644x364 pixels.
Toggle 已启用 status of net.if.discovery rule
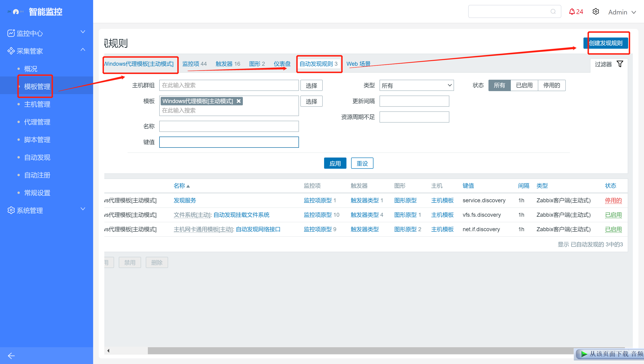(613, 229)
